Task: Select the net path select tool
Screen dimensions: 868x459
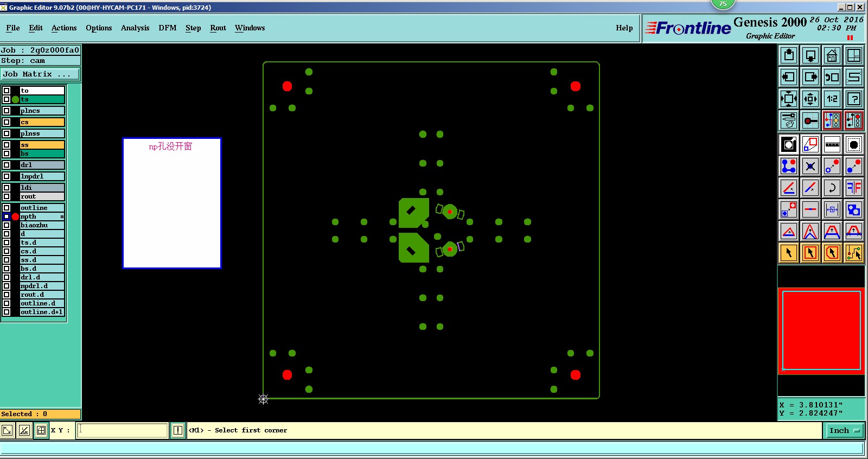Action: tap(854, 253)
